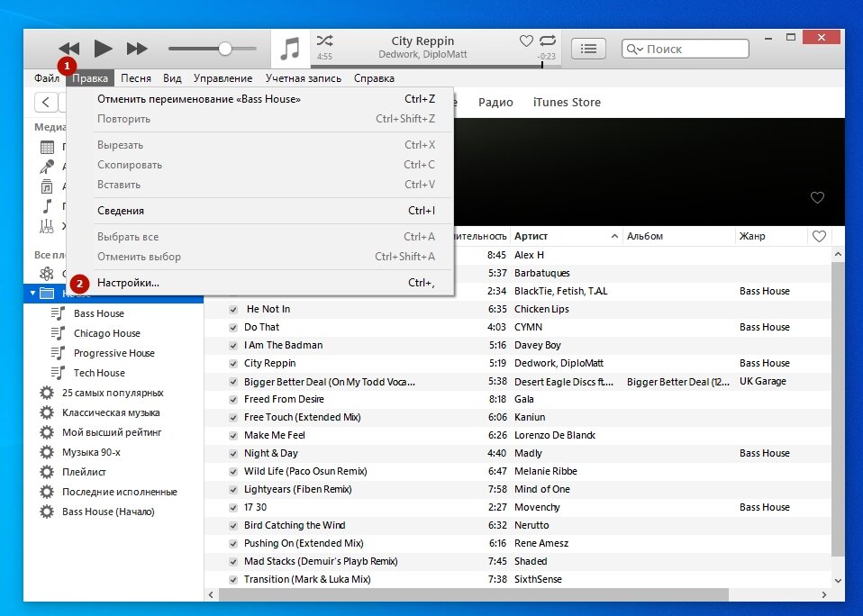Click the calendar grid sidebar icon
Screen dimensions: 863x616
(48, 147)
